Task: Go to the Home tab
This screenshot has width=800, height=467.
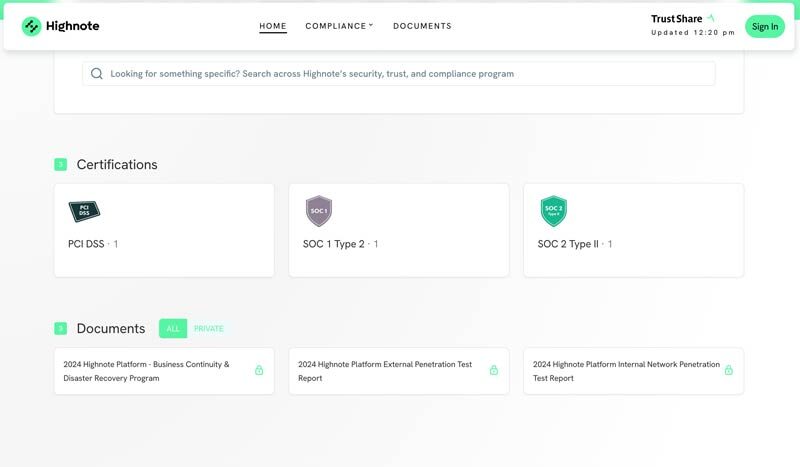Action: tap(273, 26)
